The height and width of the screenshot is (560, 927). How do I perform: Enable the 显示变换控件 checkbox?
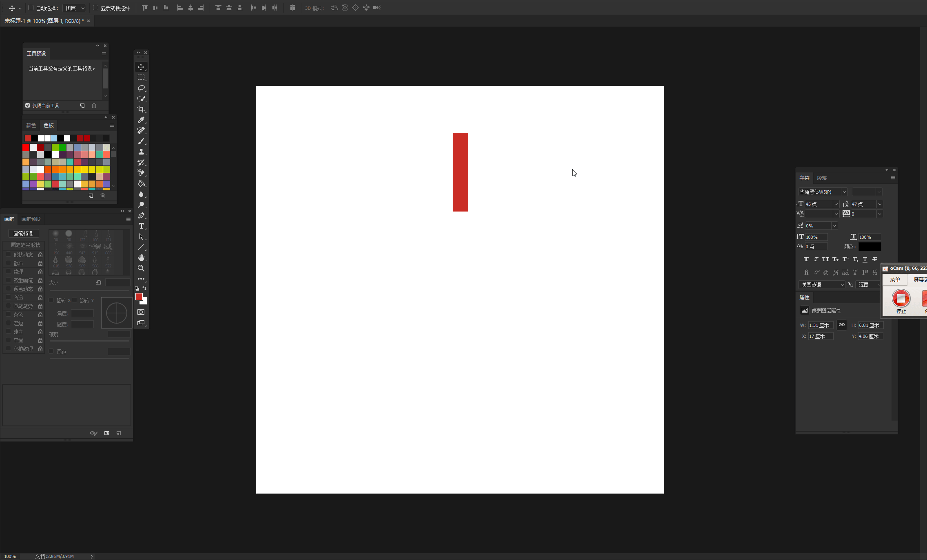95,8
